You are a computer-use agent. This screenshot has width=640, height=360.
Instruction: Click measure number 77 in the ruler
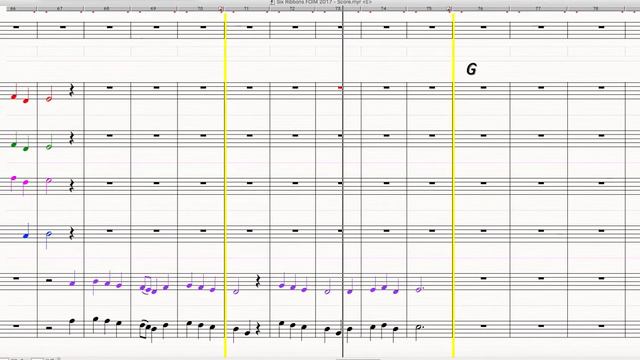pos(538,9)
